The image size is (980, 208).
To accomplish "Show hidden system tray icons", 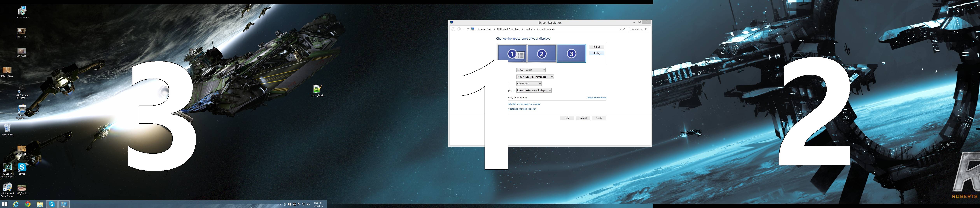I will 280,204.
